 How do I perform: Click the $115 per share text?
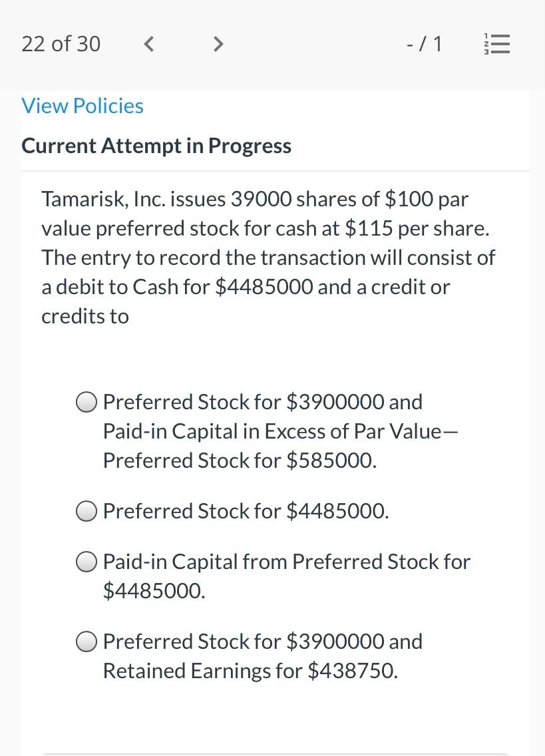tap(417, 228)
